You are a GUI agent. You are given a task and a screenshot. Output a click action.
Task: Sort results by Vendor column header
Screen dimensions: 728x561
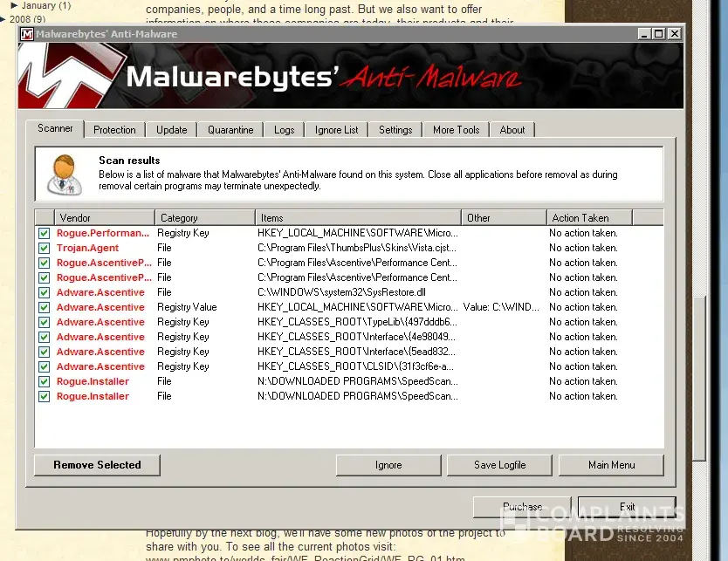[104, 217]
